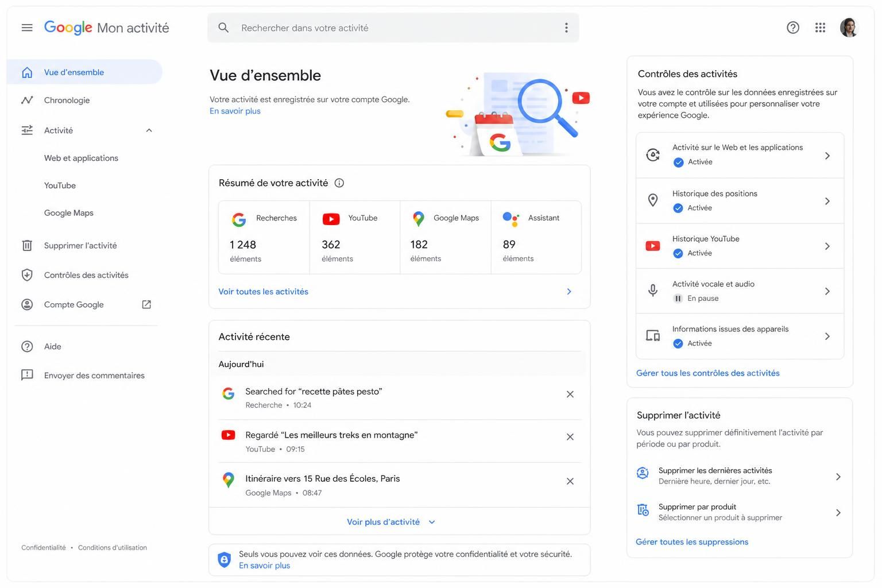Click the Rechercher dans votre activité field

point(393,28)
